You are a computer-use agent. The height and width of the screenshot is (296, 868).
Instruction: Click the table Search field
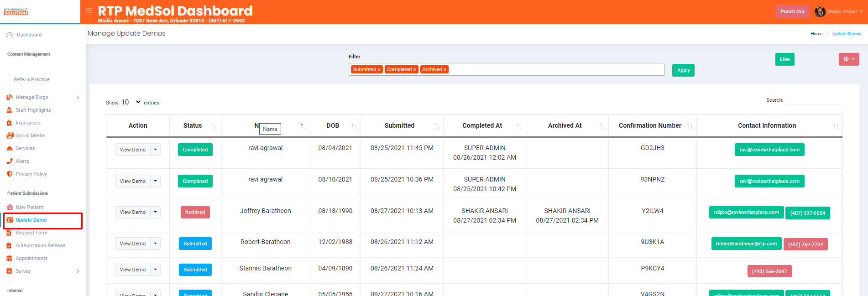coord(814,100)
